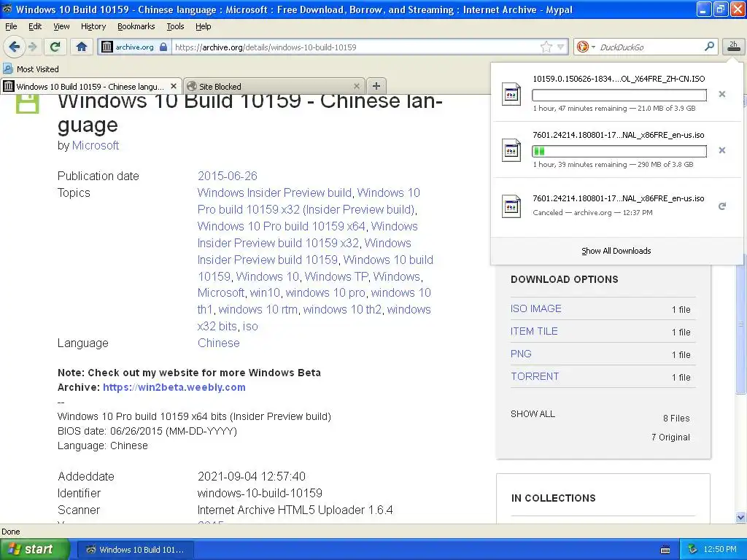747x560 pixels.
Task: Cancel the X64FRE_ZH-CN.ISO download
Action: point(721,94)
